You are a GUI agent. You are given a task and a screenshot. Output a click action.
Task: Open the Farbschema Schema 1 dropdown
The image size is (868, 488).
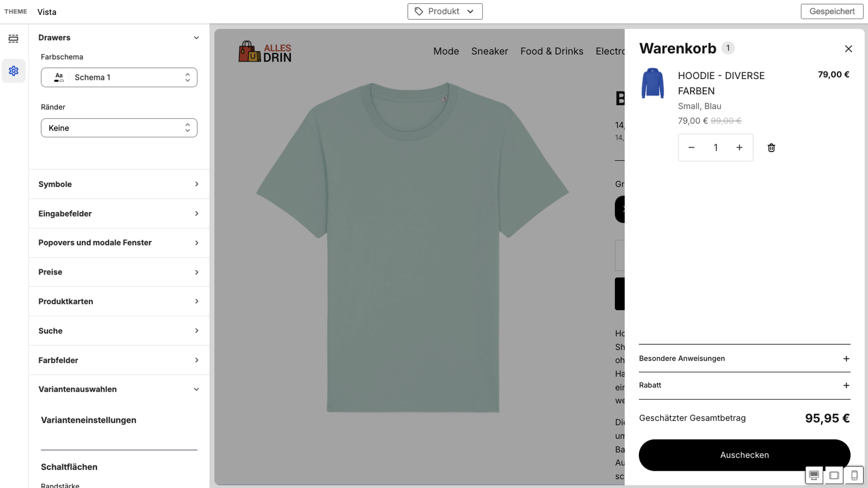pos(119,78)
